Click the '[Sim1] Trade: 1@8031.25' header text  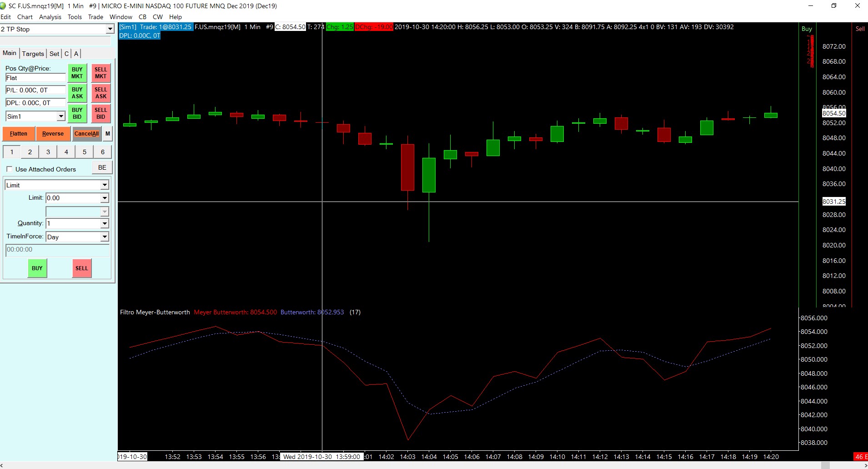(x=156, y=27)
